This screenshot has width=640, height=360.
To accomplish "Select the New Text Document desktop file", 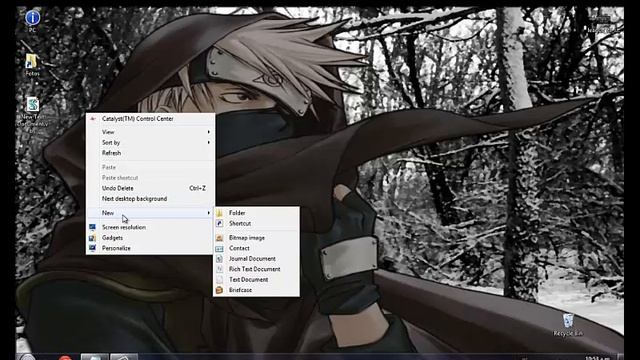I will (33, 114).
